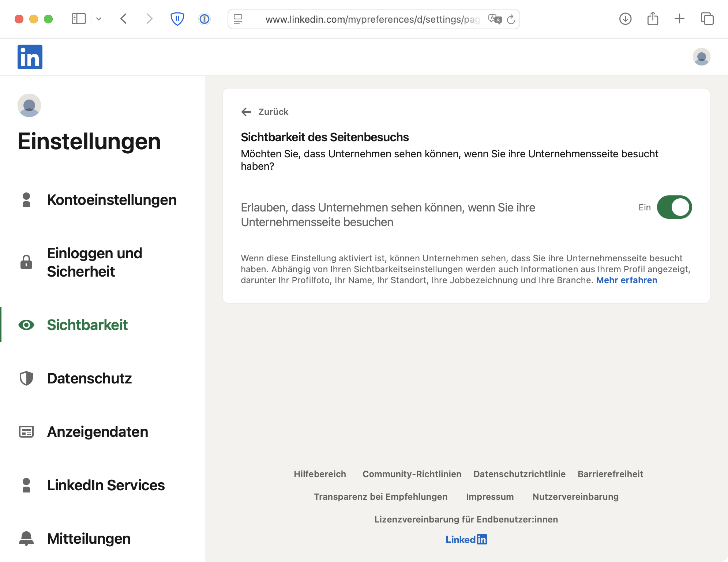Click the Bitwarden shield icon in toolbar

(177, 19)
